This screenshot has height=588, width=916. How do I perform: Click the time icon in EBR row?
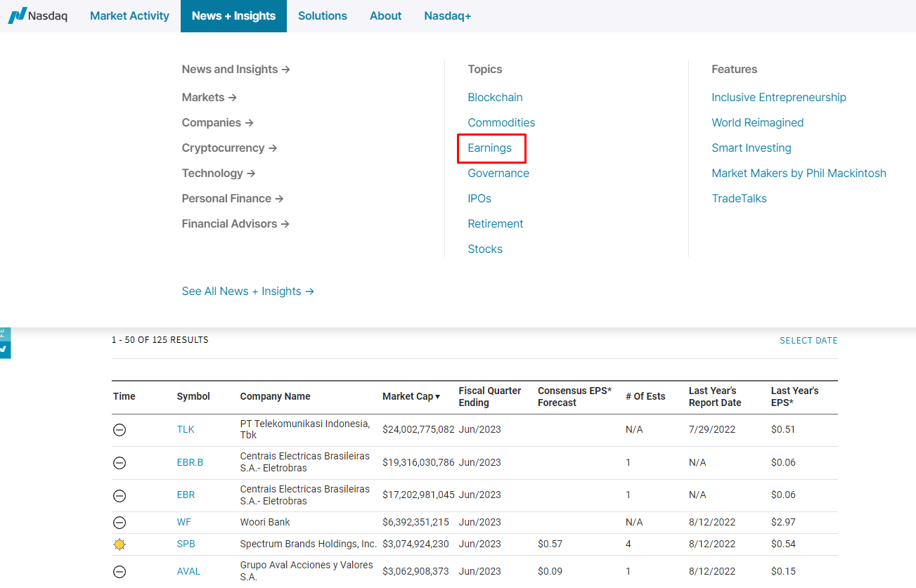[x=120, y=495]
